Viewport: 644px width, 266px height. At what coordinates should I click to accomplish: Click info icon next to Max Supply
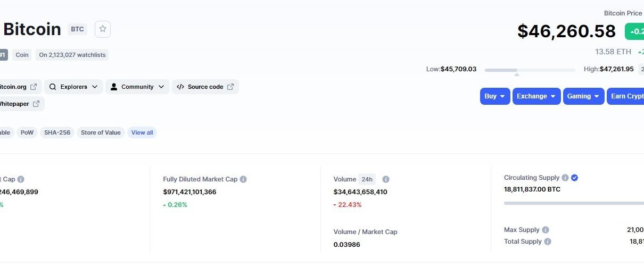[545, 230]
